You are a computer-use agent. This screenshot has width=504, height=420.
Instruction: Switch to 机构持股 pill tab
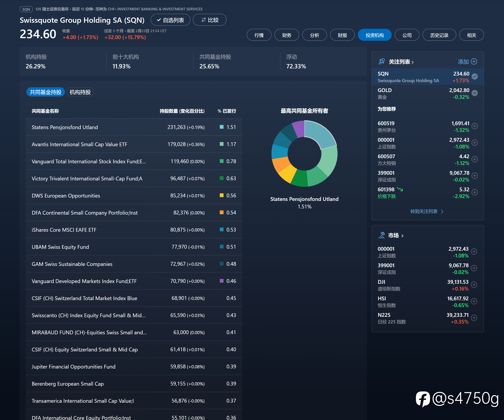click(80, 92)
